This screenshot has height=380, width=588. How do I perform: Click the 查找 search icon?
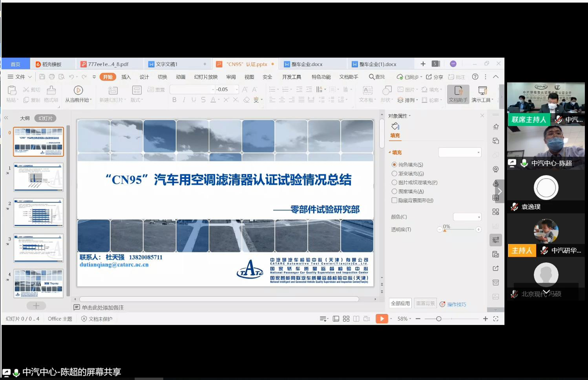[x=371, y=77]
